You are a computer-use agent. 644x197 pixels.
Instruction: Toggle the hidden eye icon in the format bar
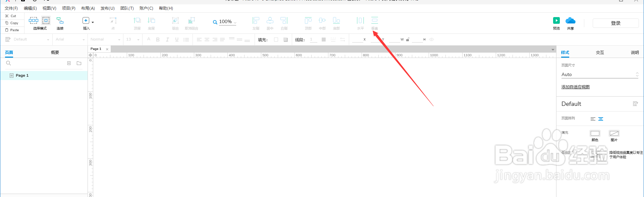[x=432, y=40]
